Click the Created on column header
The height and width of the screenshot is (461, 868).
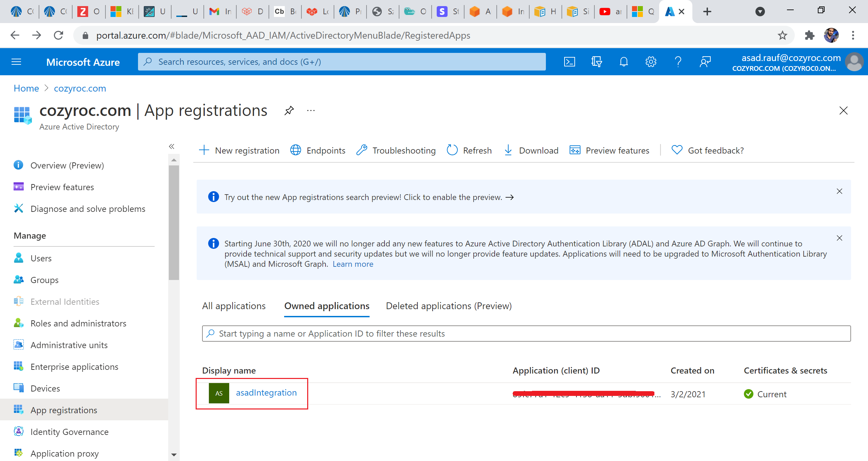click(692, 370)
